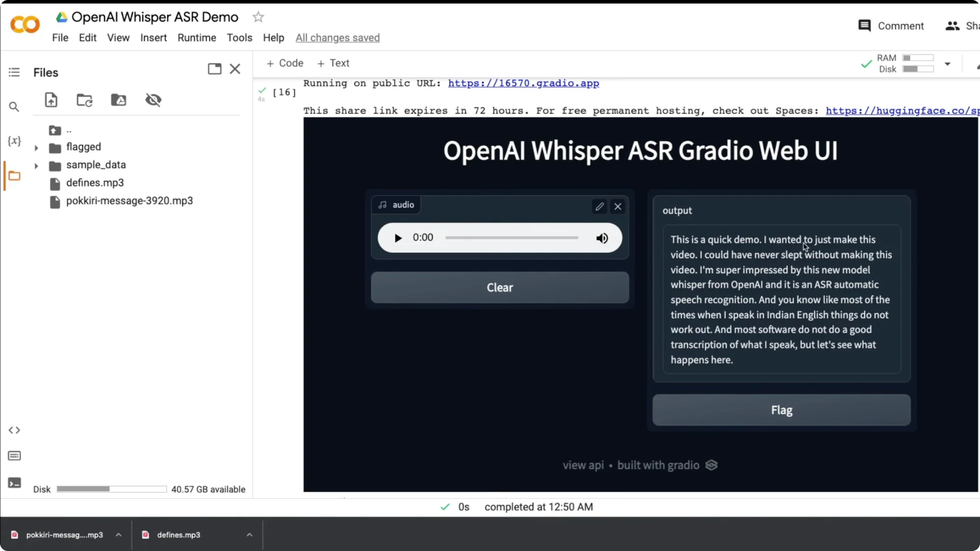Image resolution: width=980 pixels, height=551 pixels.
Task: Edit the audio clip with pencil icon
Action: [x=599, y=206]
